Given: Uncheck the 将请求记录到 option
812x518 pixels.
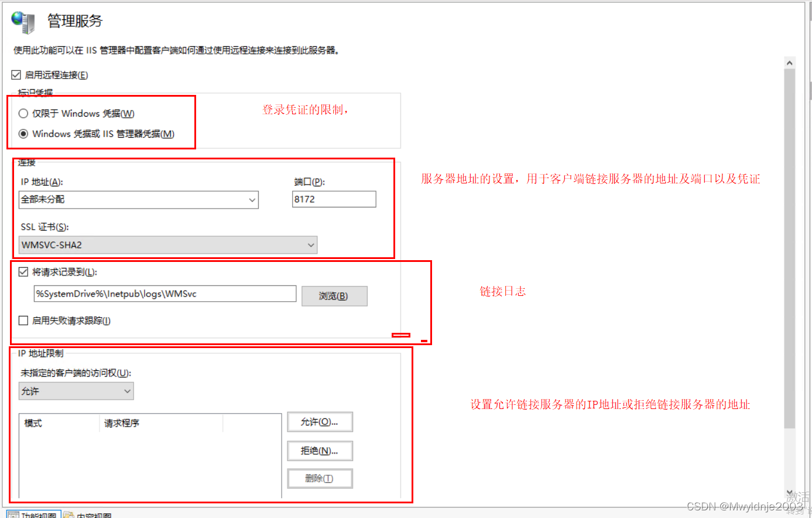Looking at the screenshot, I should coord(23,271).
